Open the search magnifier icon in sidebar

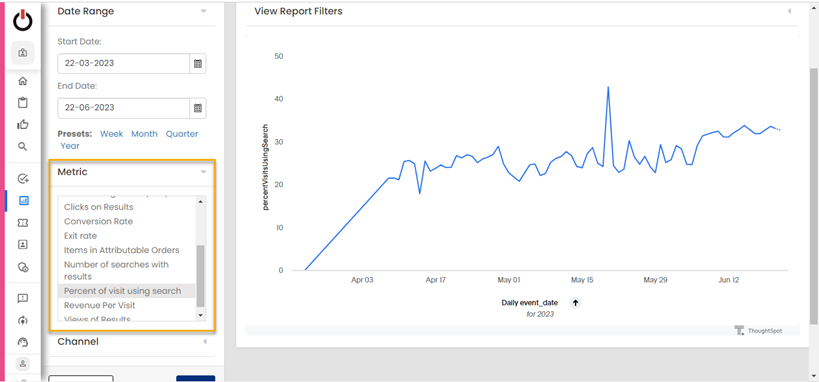pos(22,146)
